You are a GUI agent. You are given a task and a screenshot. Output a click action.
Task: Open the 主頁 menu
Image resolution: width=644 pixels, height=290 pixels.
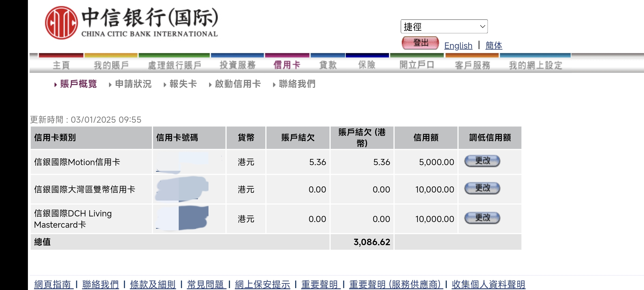tap(61, 65)
